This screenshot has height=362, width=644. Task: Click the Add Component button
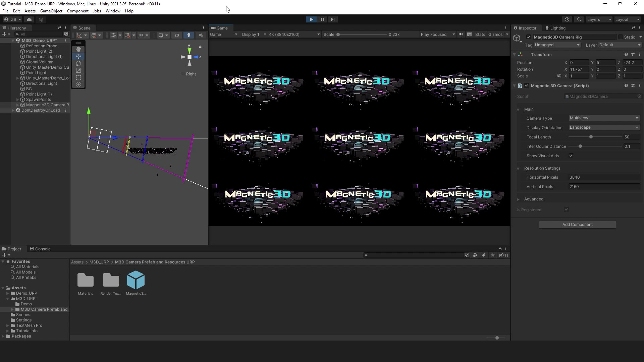click(577, 224)
